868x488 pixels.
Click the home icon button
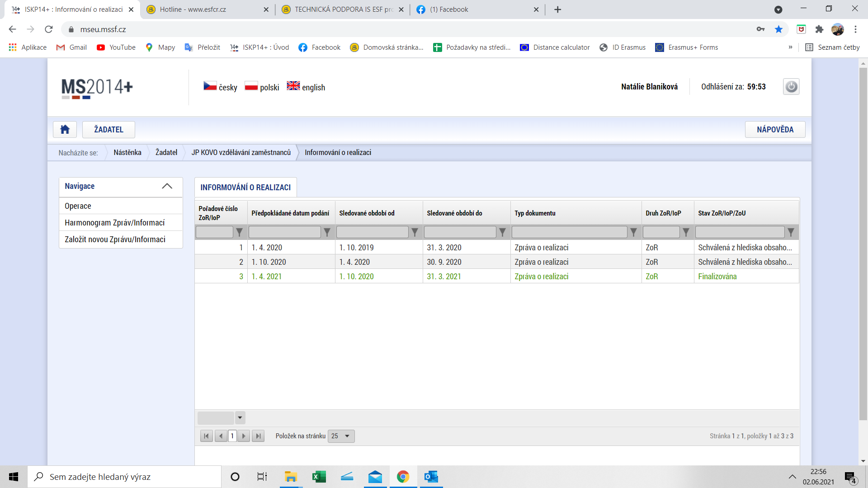click(65, 130)
